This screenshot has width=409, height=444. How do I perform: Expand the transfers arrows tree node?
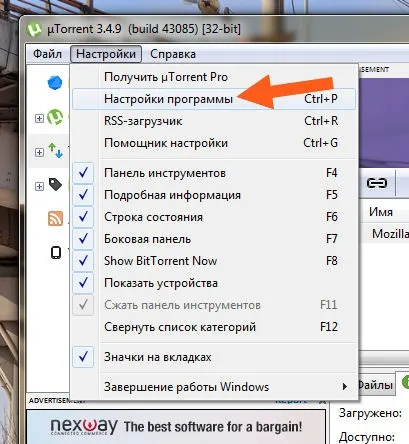[x=39, y=152]
